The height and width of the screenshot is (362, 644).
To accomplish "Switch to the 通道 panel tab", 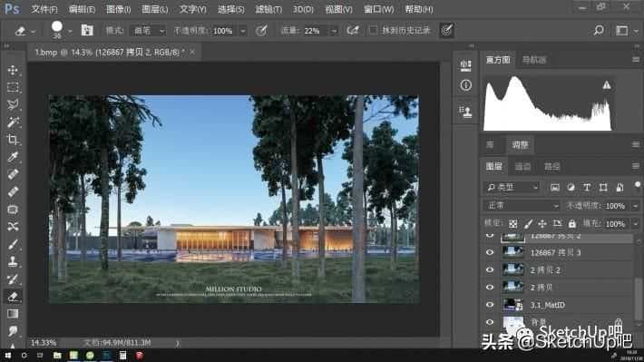I will coord(522,166).
